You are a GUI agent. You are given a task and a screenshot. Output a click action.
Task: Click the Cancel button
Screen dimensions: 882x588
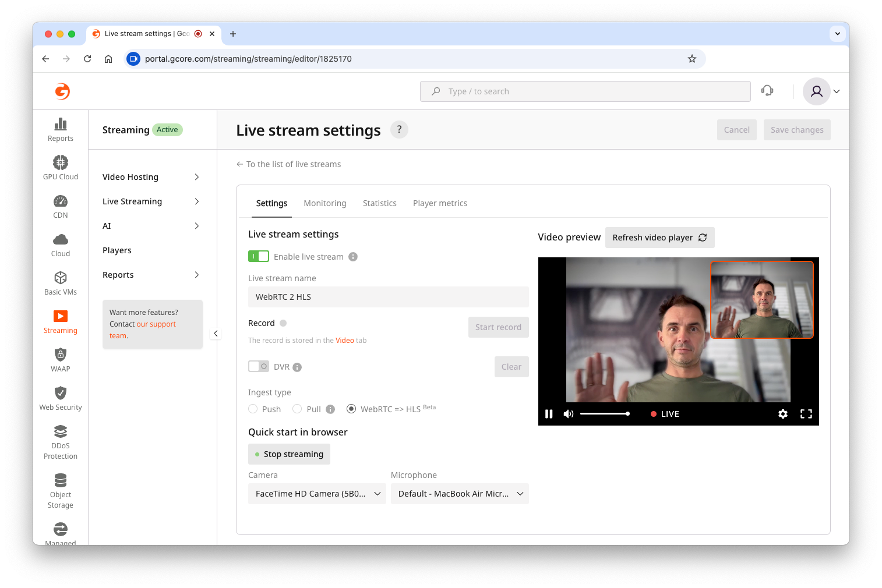tap(737, 130)
